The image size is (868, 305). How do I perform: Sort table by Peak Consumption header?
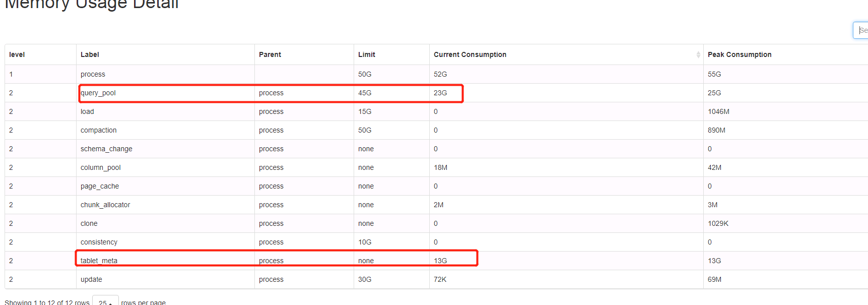(739, 54)
